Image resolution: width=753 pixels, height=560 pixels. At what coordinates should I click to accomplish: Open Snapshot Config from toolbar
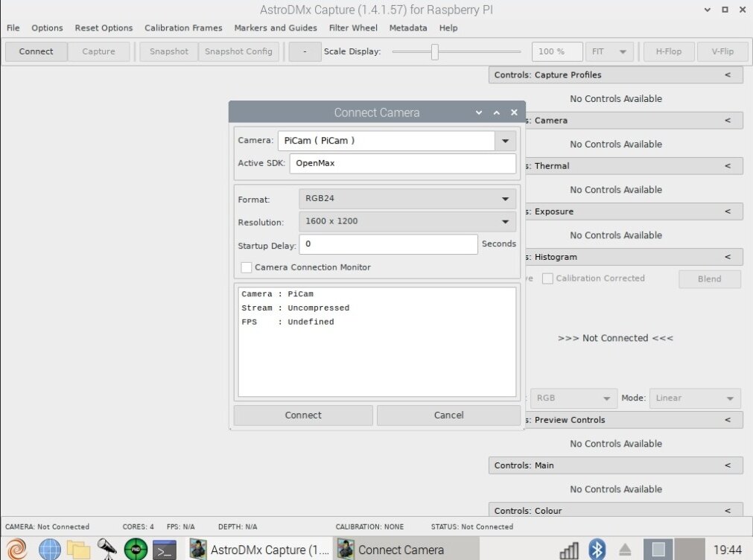tap(238, 51)
